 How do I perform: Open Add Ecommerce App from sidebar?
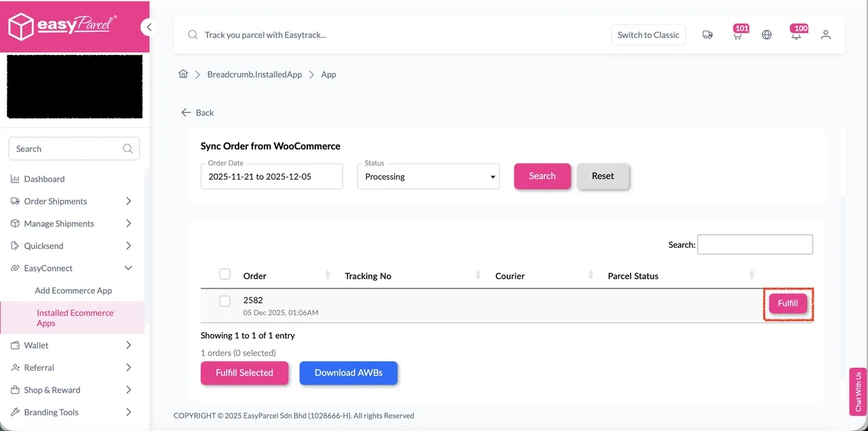(73, 290)
